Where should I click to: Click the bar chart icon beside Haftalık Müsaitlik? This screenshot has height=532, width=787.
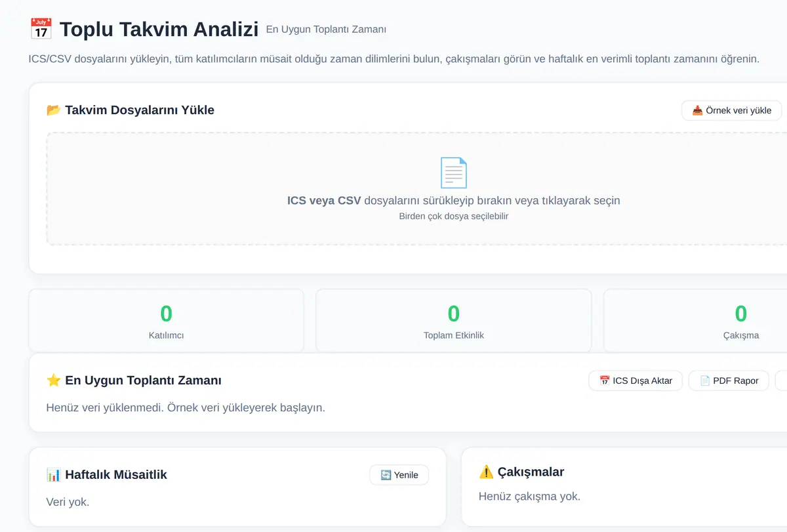pos(53,475)
